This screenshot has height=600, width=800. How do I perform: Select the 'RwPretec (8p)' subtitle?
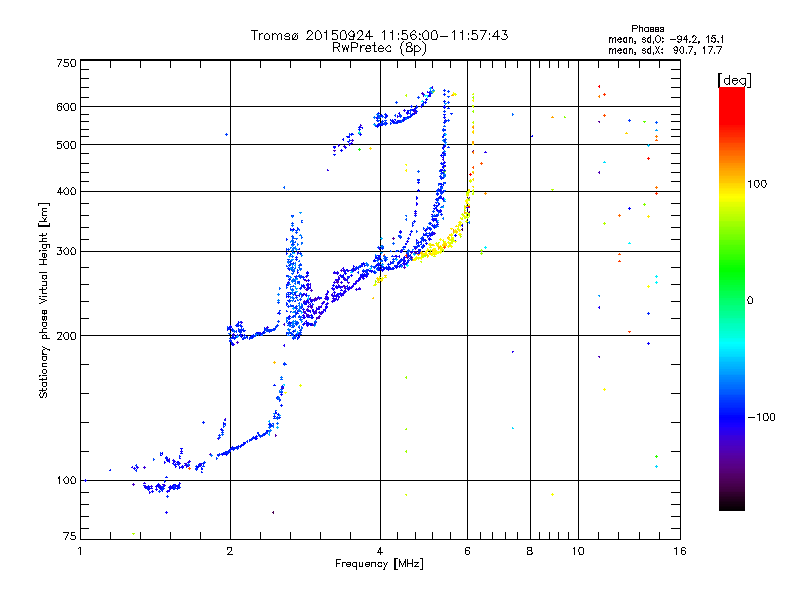379,48
